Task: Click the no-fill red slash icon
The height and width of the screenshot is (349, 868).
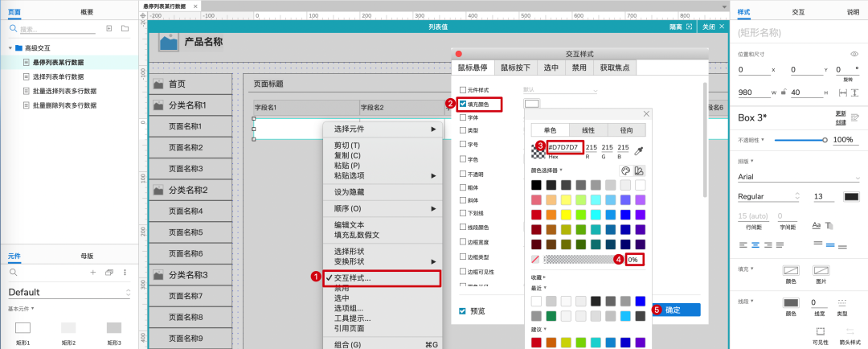Action: tap(534, 259)
